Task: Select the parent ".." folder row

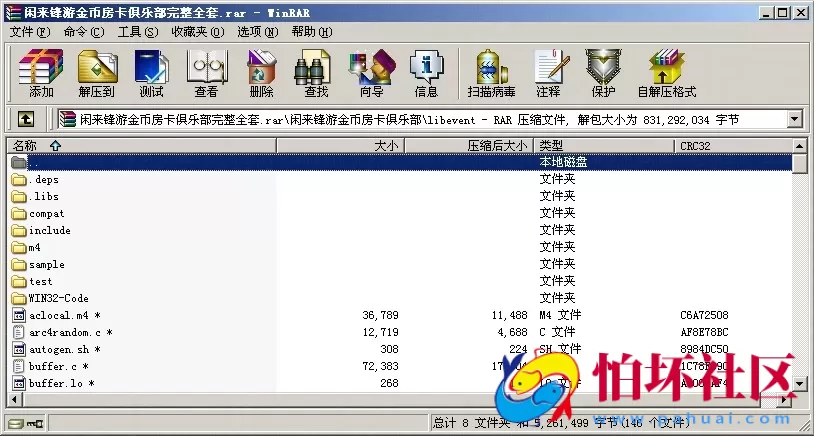Action: [x=400, y=162]
